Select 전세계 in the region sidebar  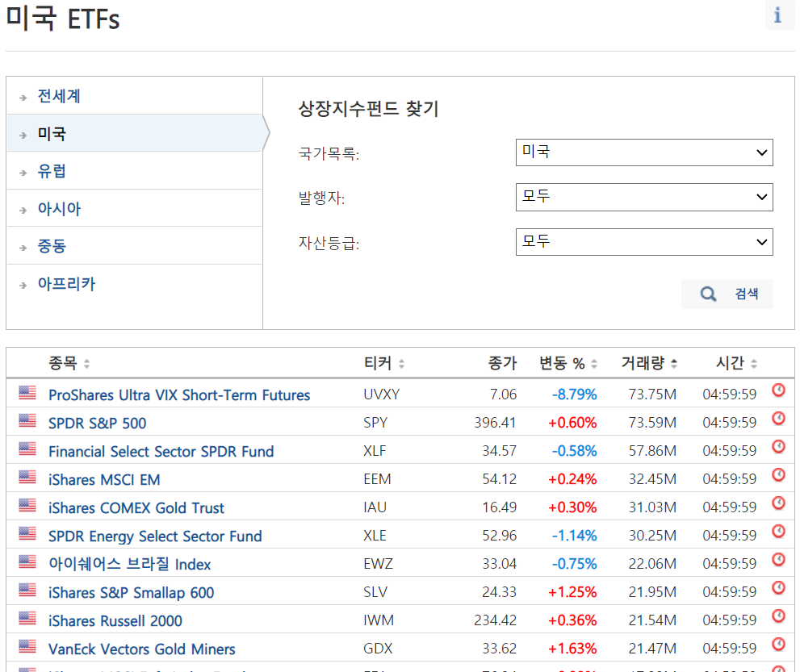click(59, 96)
